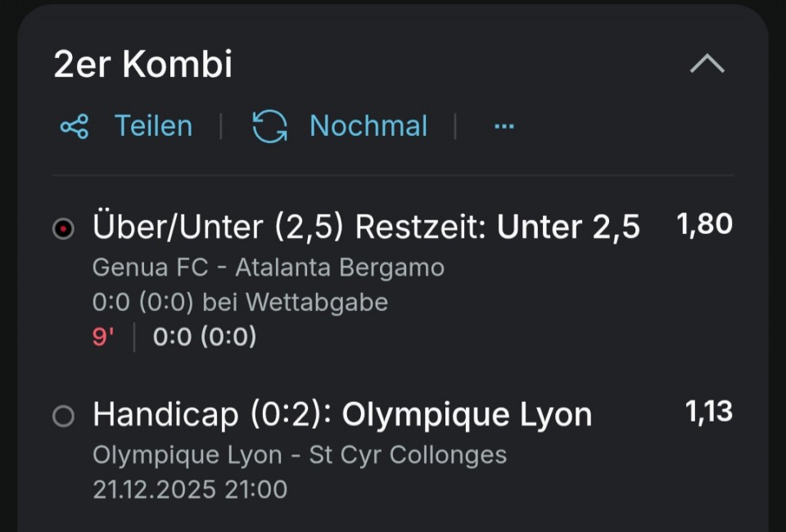This screenshot has width=786, height=532.
Task: Open the Olympique Lyon - St Cyr Collonges match
Action: 300,455
